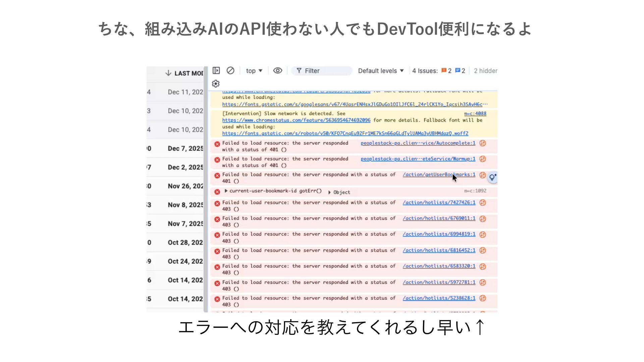Open console settings gear icon

[216, 83]
